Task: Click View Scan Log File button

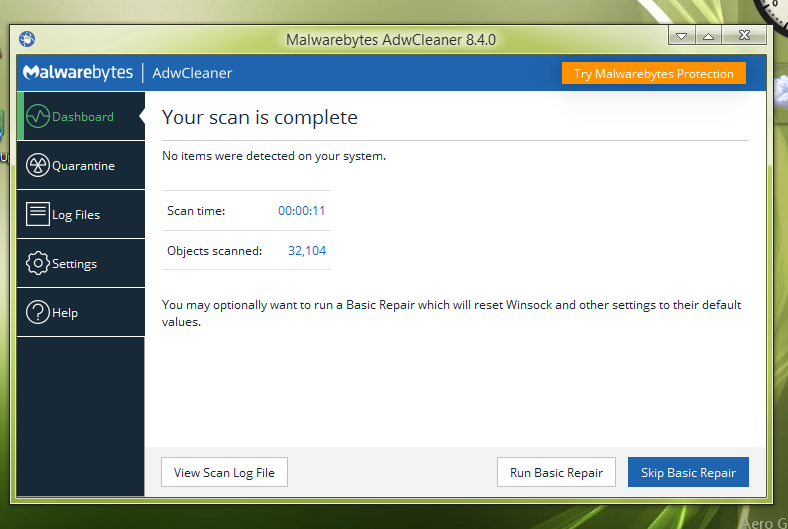Action: pos(224,472)
